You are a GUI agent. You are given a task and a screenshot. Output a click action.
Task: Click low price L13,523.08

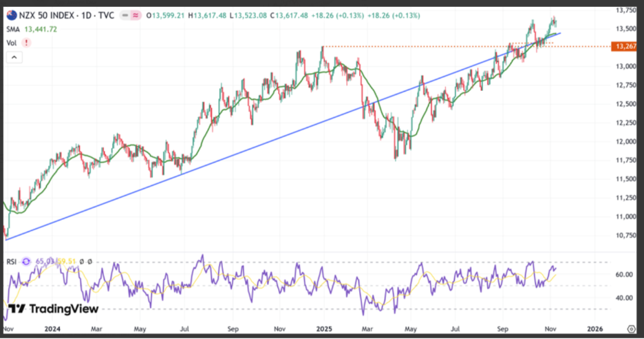tap(248, 16)
